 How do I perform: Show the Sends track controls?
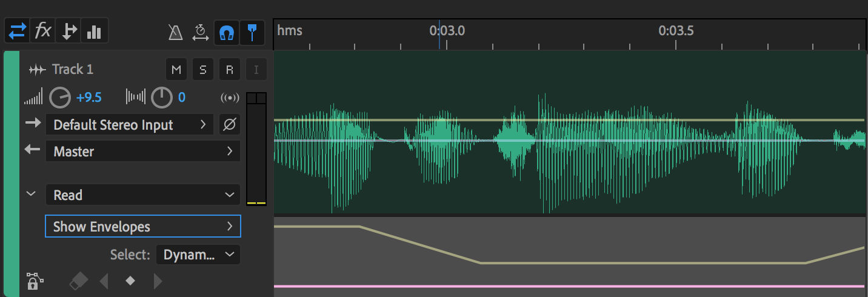pos(68,31)
